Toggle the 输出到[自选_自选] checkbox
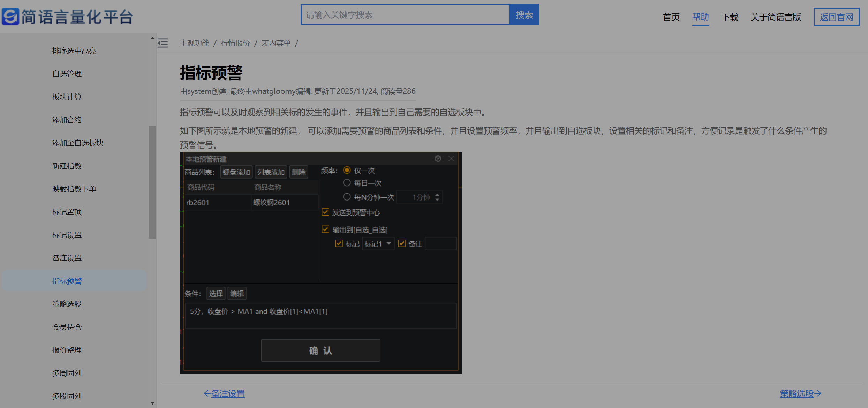 325,229
